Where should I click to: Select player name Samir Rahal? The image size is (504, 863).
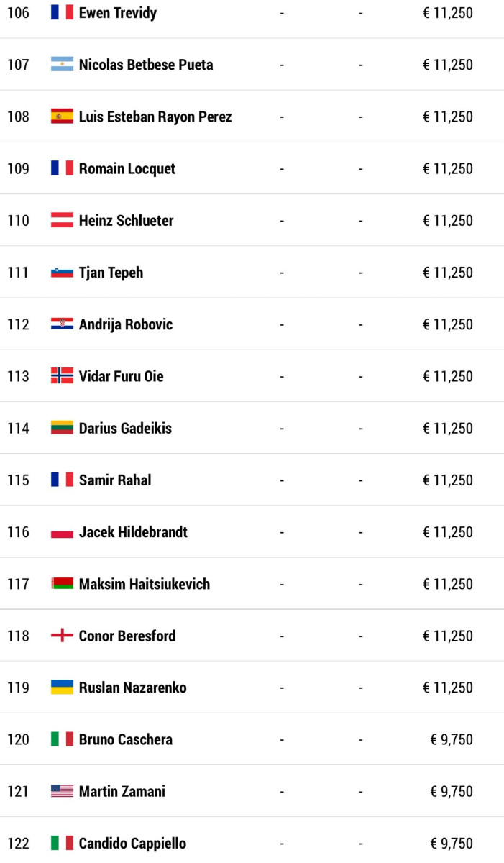coord(115,480)
